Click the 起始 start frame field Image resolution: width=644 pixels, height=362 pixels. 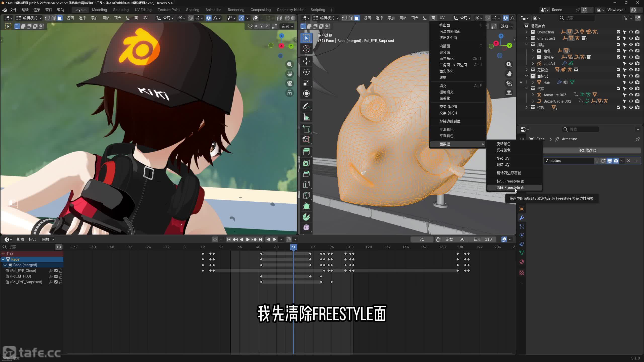456,240
